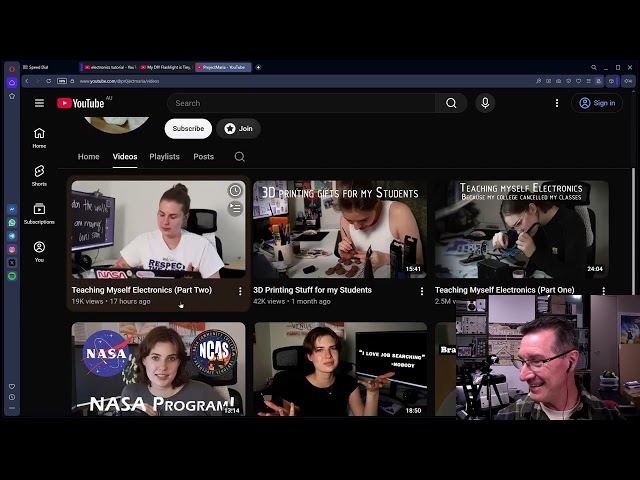Open Messenger in Opera sidebar
This screenshot has height=480, width=640.
pyautogui.click(x=12, y=209)
